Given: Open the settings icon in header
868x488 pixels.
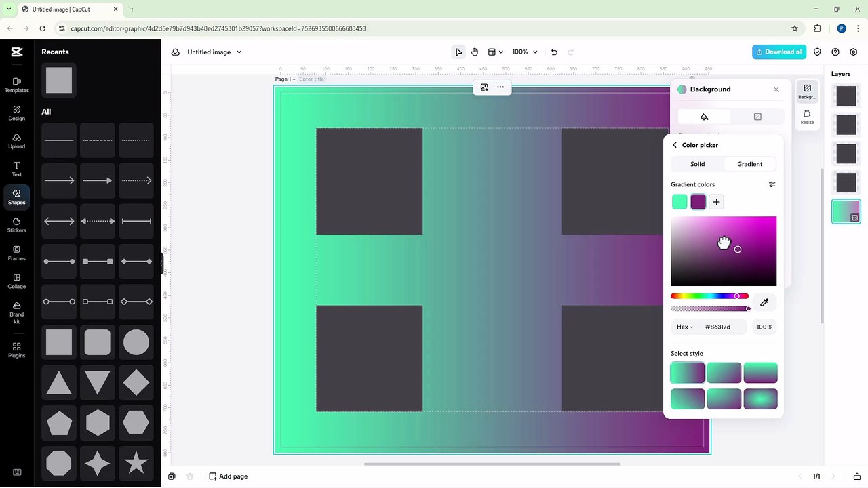Looking at the screenshot, I should 854,52.
